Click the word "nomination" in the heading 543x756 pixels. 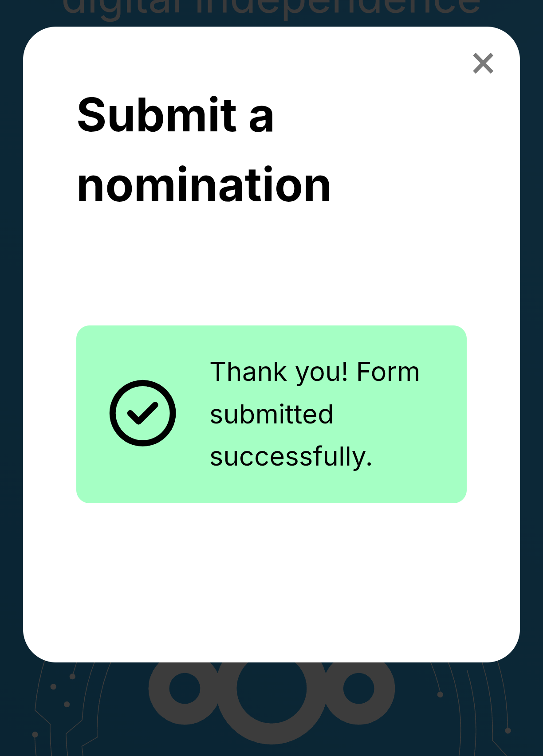[x=204, y=185]
